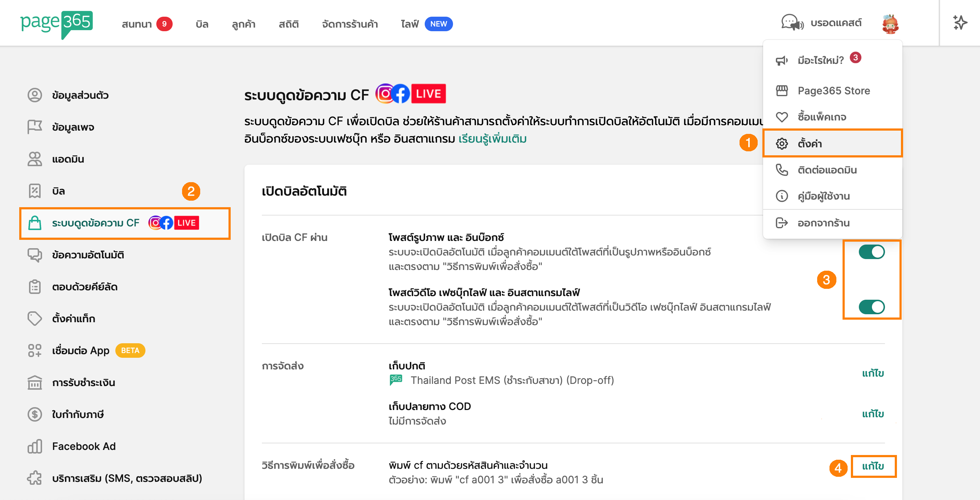
Task: Open the shop profile avatar menu
Action: [890, 24]
